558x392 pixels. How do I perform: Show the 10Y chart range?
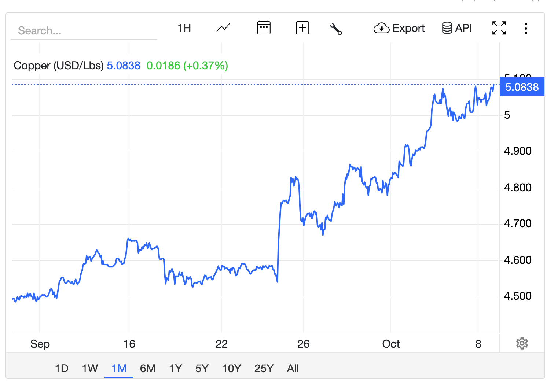click(231, 368)
